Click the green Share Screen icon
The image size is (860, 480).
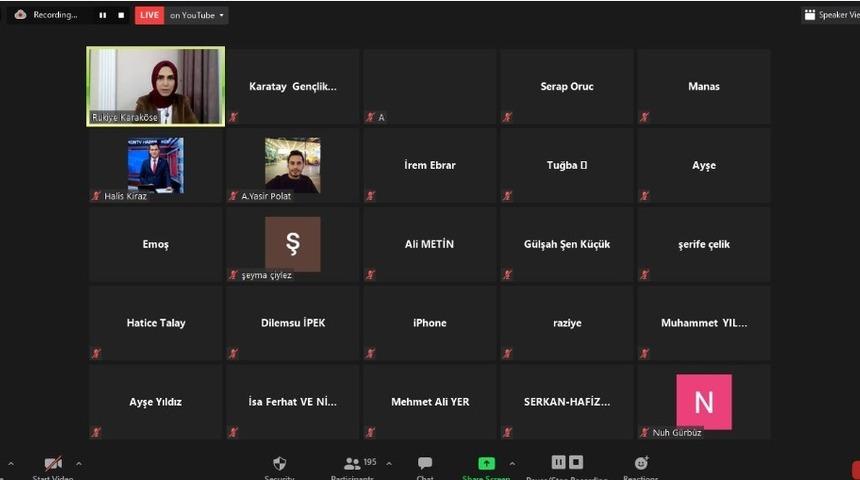point(486,464)
